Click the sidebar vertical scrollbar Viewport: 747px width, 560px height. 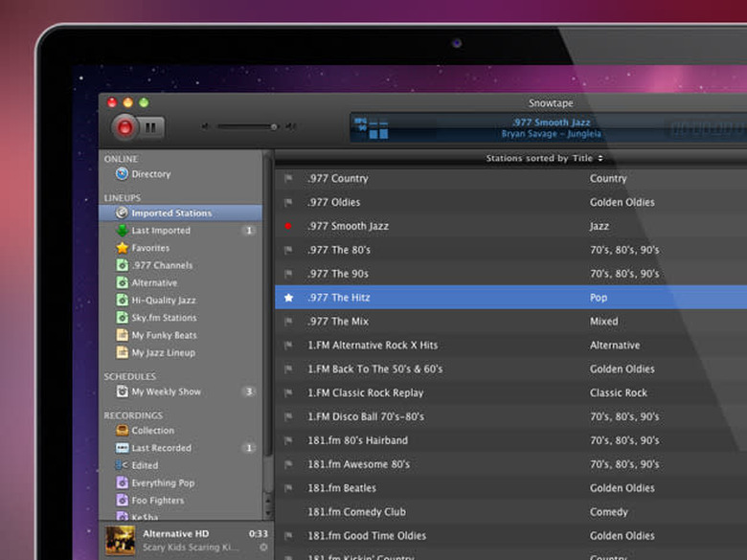coord(268,304)
